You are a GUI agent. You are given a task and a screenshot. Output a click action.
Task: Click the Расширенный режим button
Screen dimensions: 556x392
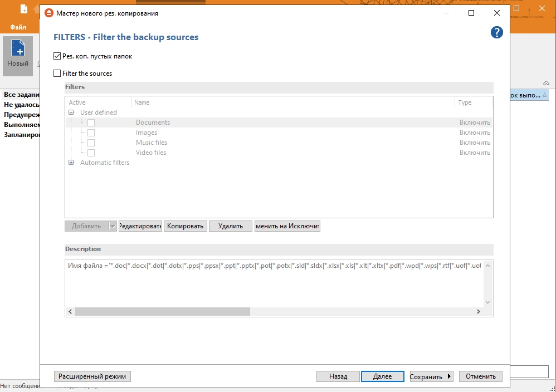[x=92, y=376]
